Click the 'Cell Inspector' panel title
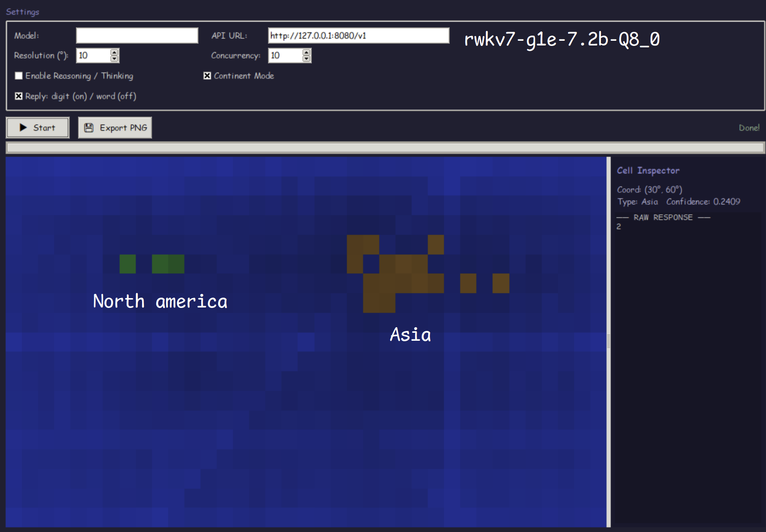Screen dimensions: 766x532 [x=648, y=171]
